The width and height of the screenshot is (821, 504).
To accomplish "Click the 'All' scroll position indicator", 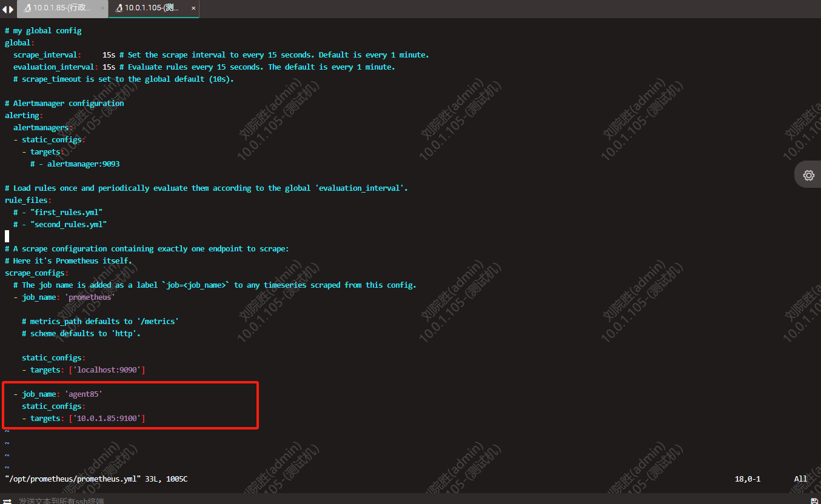I will coord(801,479).
